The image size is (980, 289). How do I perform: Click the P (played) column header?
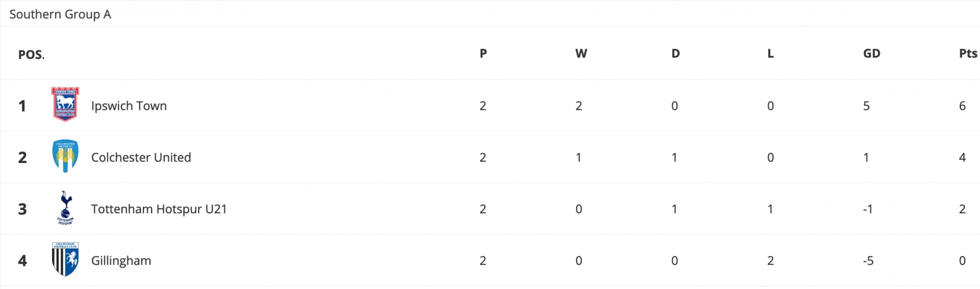(x=483, y=53)
